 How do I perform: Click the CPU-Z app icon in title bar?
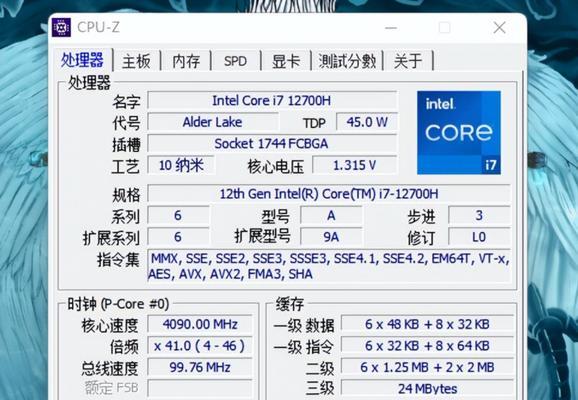[x=61, y=27]
